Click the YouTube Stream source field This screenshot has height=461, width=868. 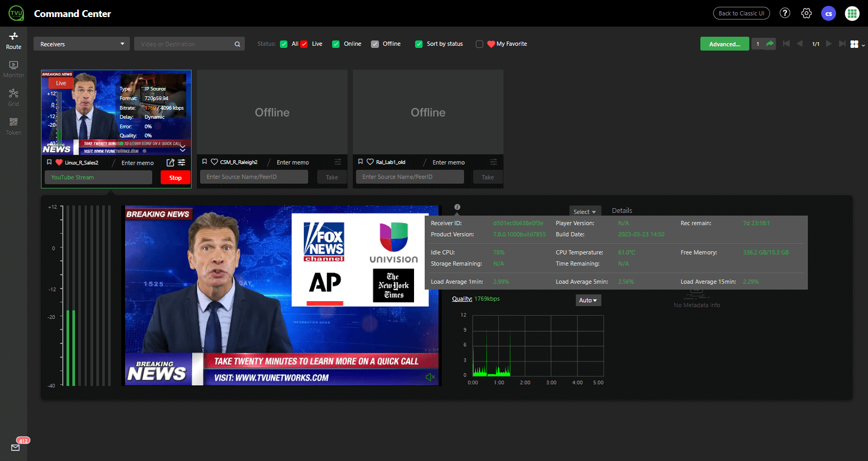click(98, 177)
